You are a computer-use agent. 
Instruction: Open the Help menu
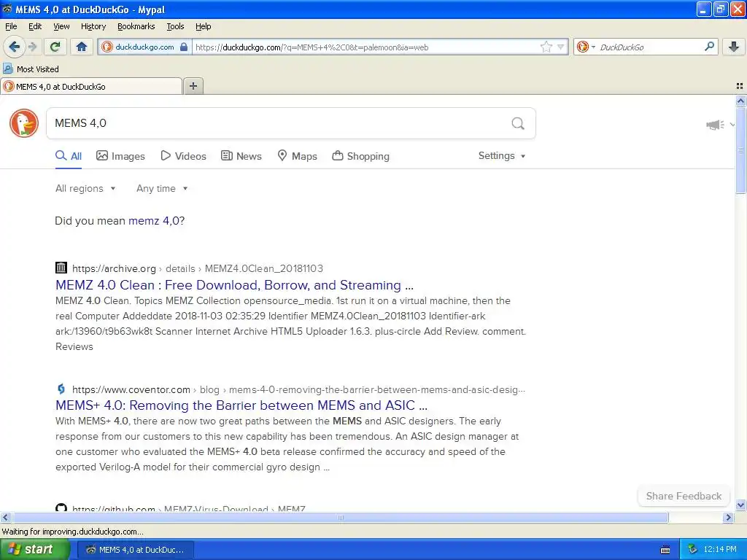point(203,26)
